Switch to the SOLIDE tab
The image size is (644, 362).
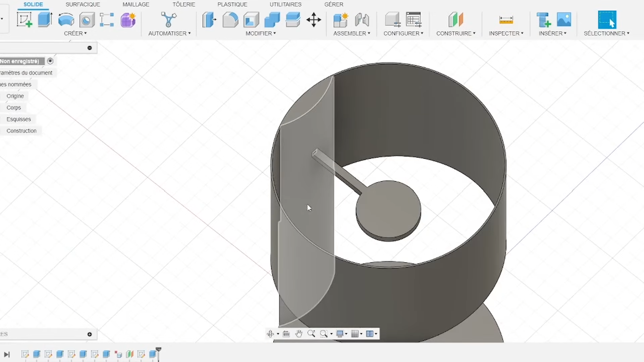point(33,4)
